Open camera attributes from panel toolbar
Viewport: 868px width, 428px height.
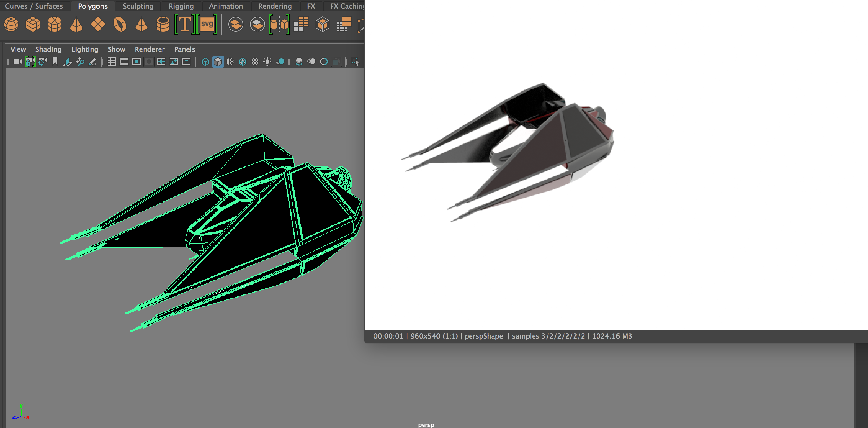pyautogui.click(x=43, y=62)
